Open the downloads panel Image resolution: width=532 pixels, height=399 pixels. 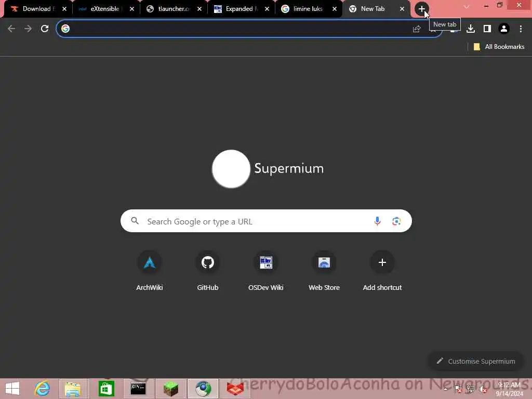point(470,29)
